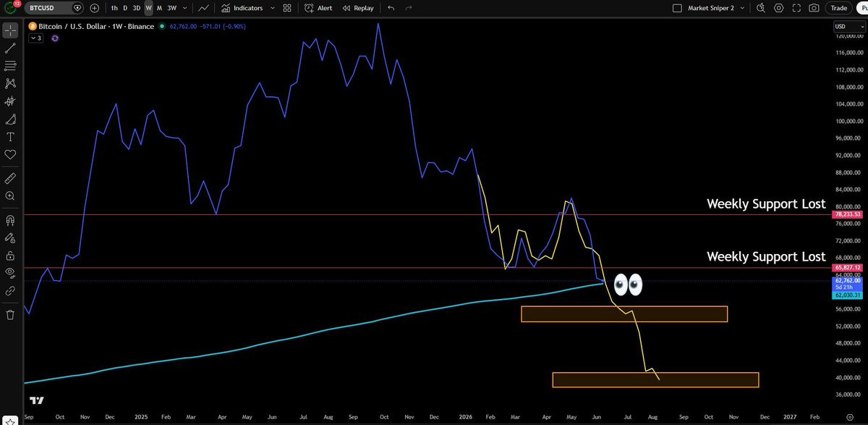Select the 3D timeframe
868x425 pixels.
tap(136, 8)
